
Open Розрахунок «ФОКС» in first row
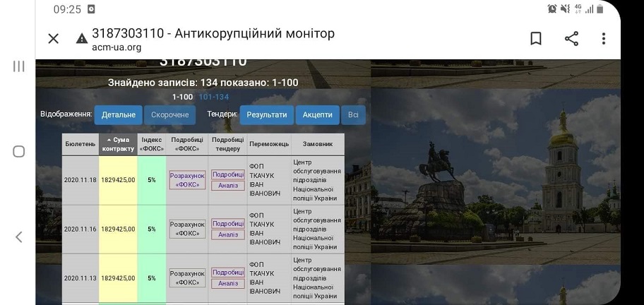(187, 180)
